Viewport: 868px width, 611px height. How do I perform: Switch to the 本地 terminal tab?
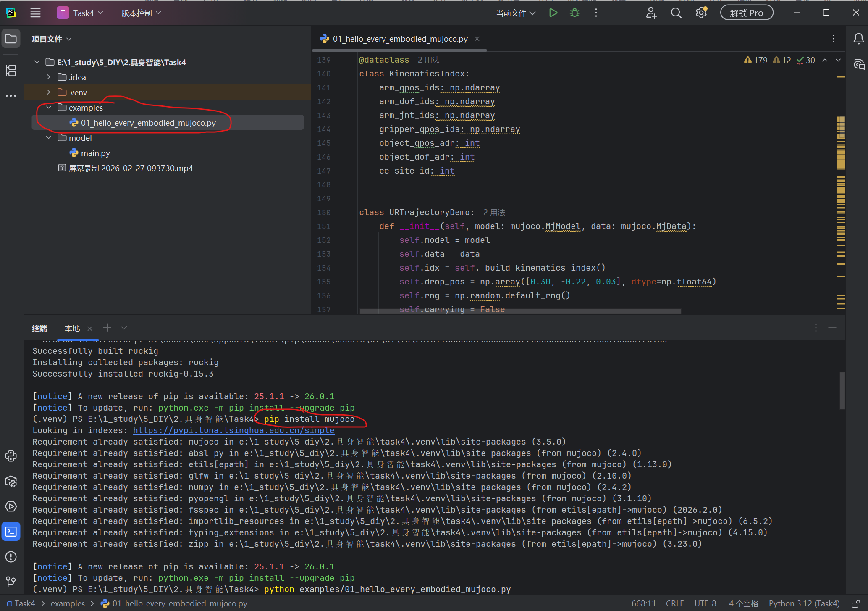(x=72, y=329)
